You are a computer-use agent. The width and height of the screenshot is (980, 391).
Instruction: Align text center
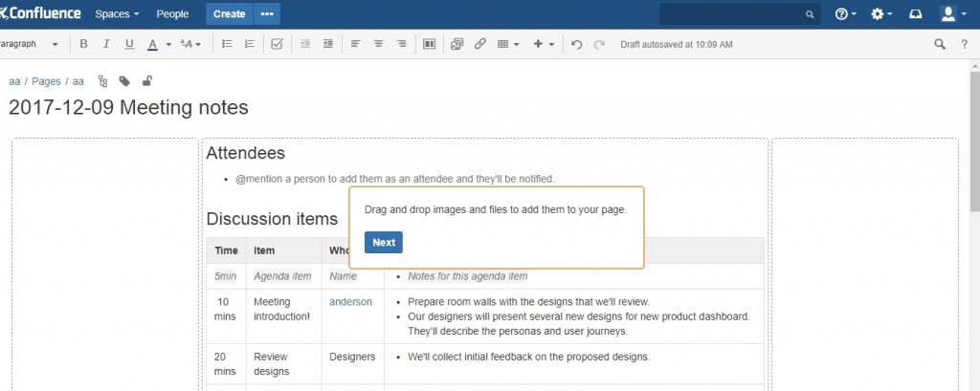pyautogui.click(x=378, y=44)
